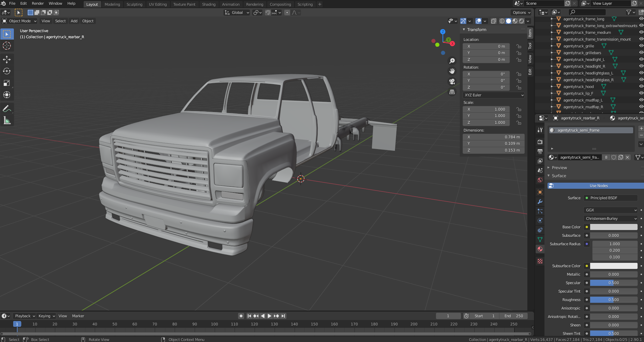Toggle camera view in the viewport
Image resolution: width=644 pixels, height=342 pixels.
coord(452,82)
